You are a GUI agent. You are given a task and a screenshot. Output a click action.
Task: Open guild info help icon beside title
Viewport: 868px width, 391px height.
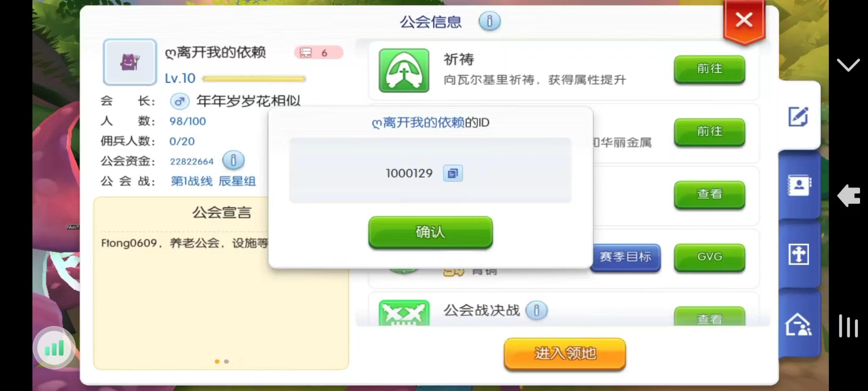(489, 21)
